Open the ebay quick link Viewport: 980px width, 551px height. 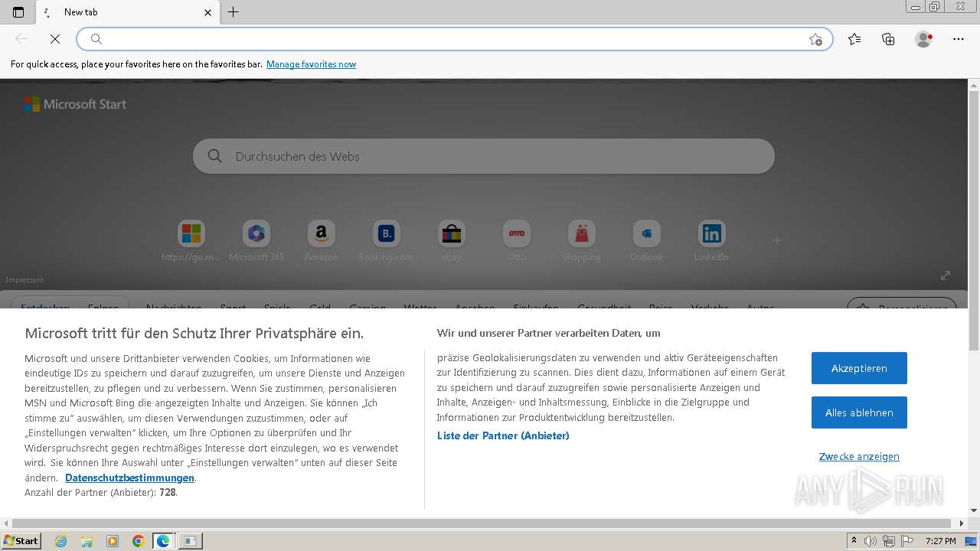452,241
